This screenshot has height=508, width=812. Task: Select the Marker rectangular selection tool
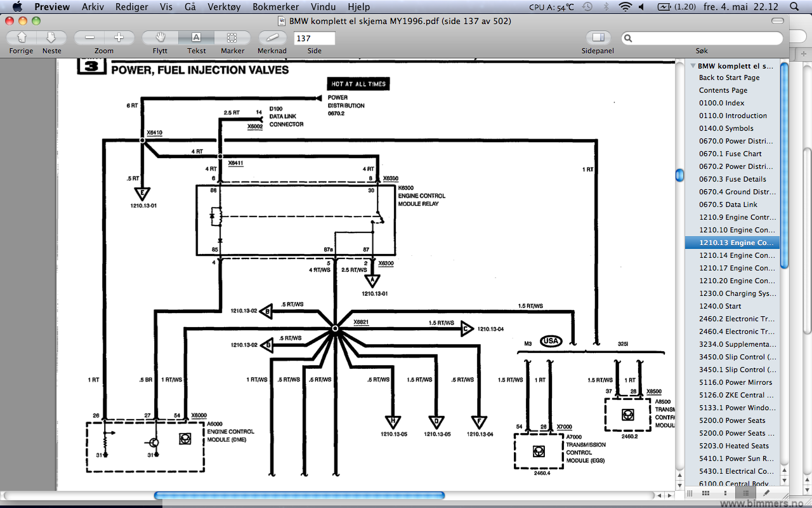click(232, 37)
